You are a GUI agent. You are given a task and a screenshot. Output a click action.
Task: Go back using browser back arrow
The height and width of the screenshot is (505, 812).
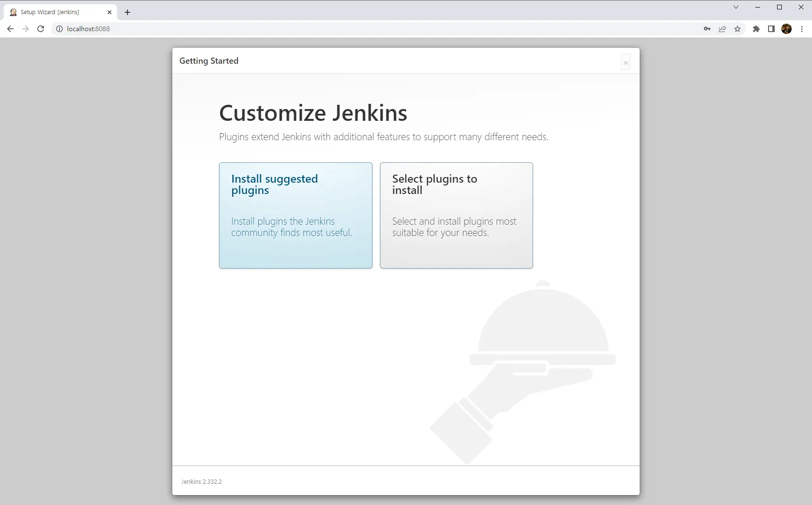pos(10,29)
